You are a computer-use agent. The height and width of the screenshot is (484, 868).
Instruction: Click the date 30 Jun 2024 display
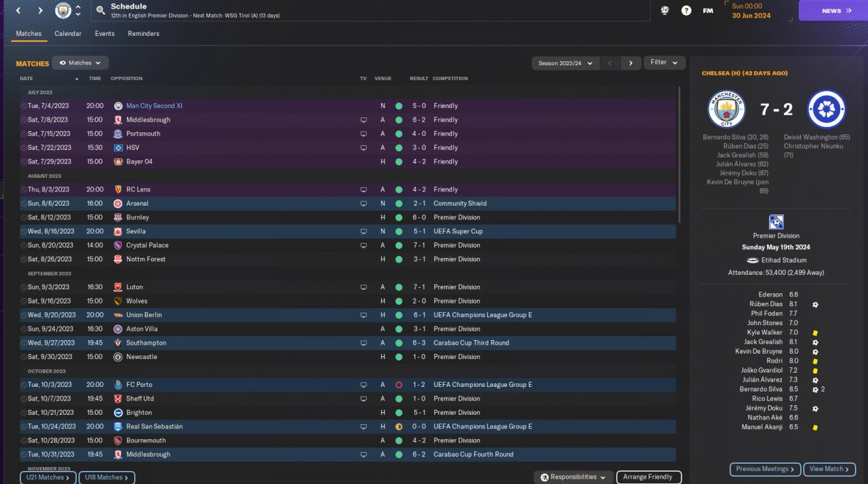(x=751, y=16)
